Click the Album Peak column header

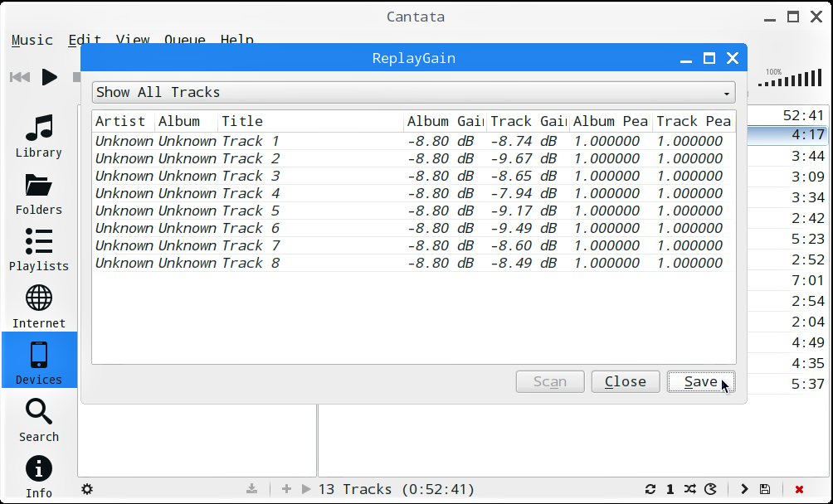pyautogui.click(x=611, y=122)
